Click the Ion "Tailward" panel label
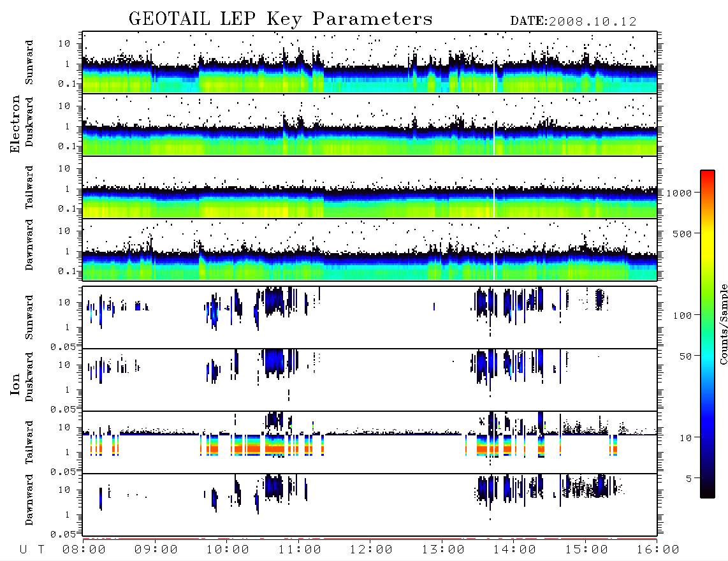This screenshot has width=728, height=561. click(29, 442)
